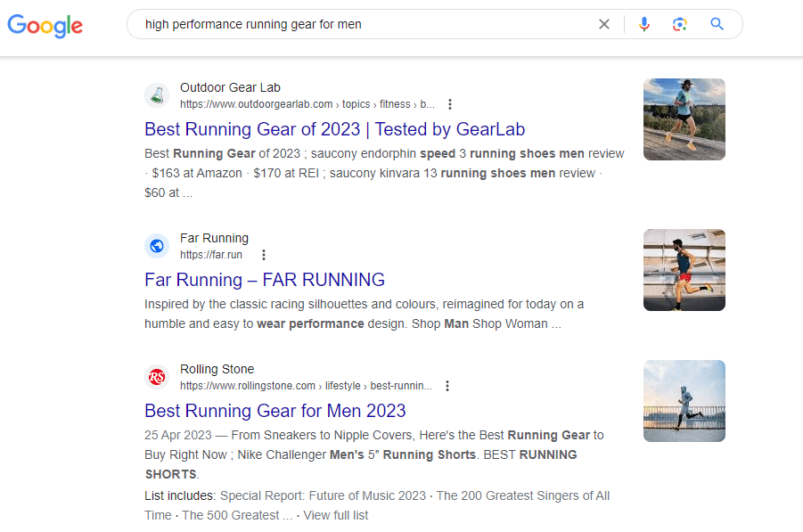Start voice search with the microphone icon
This screenshot has height=532, width=803.
pos(644,24)
